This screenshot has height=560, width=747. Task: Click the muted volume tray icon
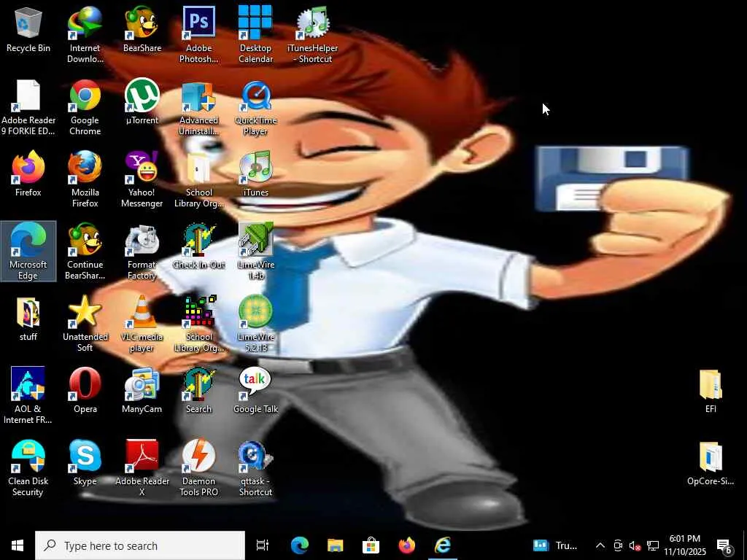tap(635, 545)
